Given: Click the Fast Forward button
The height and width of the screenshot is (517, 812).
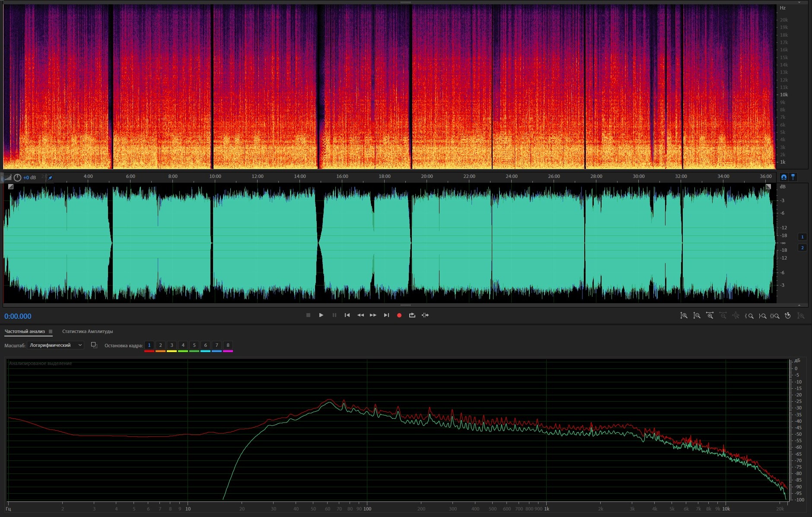Looking at the screenshot, I should pos(373,315).
